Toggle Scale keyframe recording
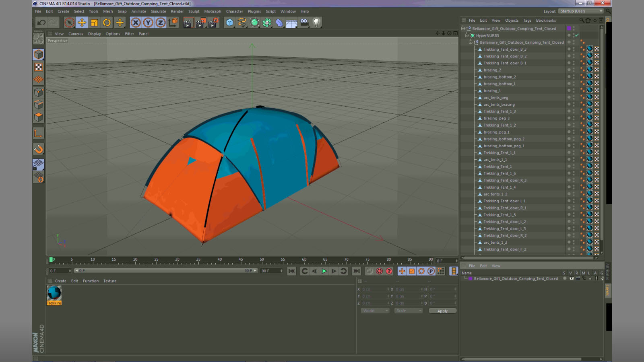Image resolution: width=644 pixels, height=362 pixels. (412, 271)
